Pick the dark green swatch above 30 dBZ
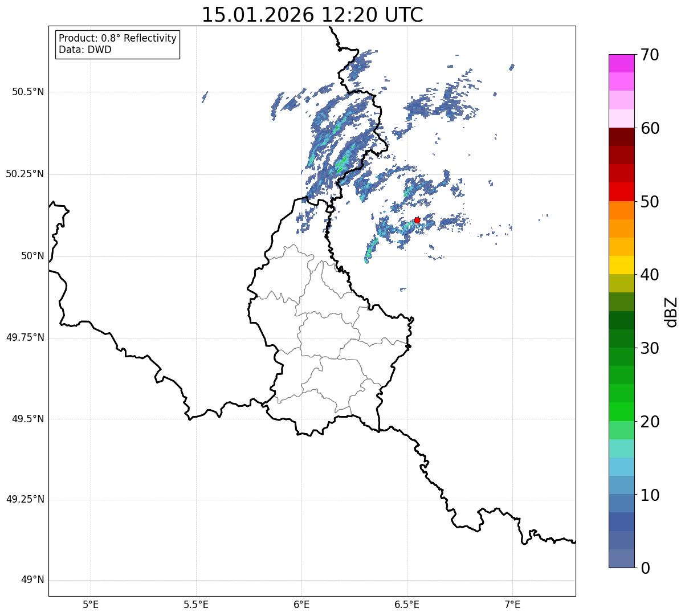This screenshot has height=616, width=685. click(622, 338)
